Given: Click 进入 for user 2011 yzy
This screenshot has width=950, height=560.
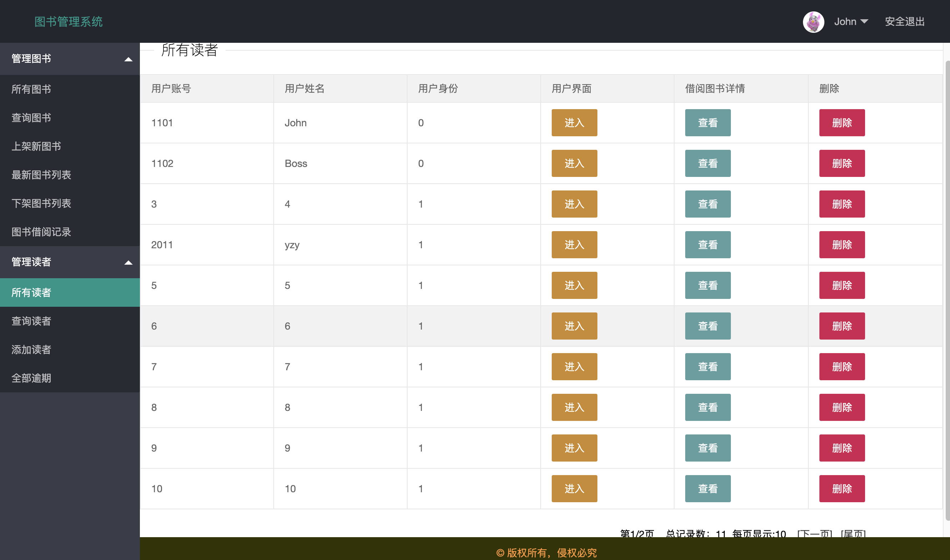Looking at the screenshot, I should pyautogui.click(x=574, y=245).
